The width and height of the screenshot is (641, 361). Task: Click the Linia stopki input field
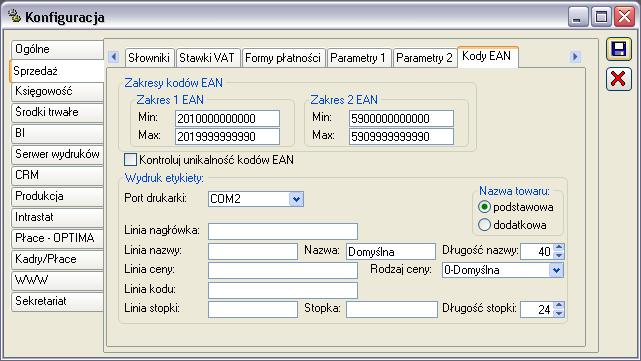[x=253, y=309]
